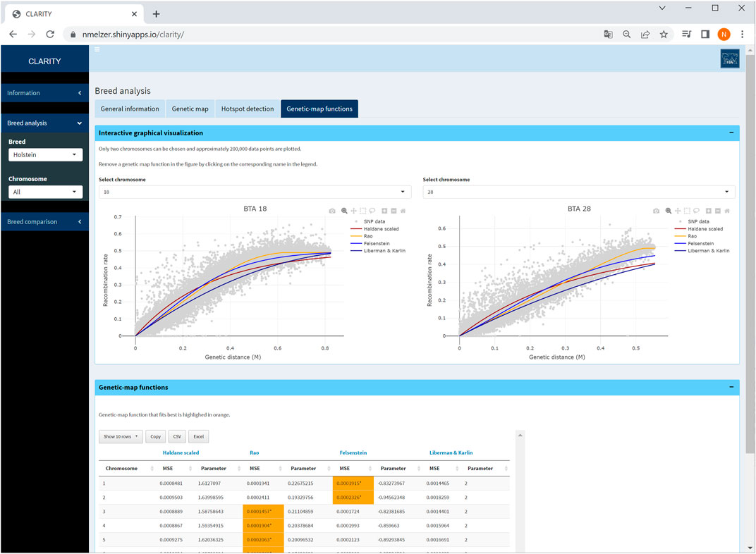
Task: Switch to the General information tab
Action: 130,109
